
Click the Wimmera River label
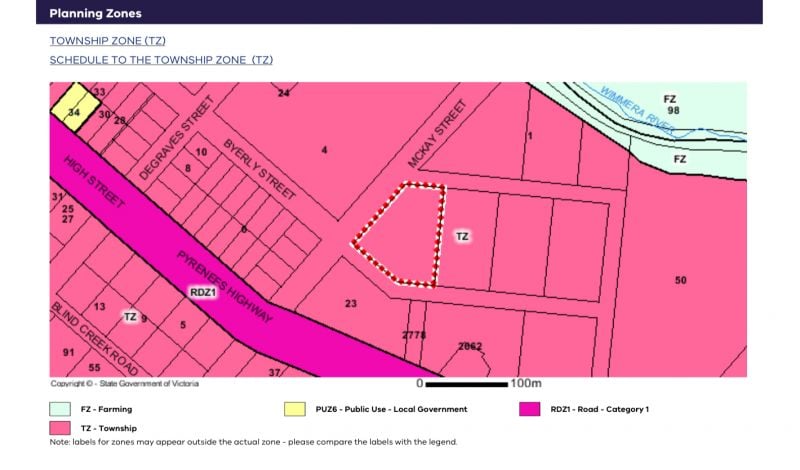(x=637, y=111)
